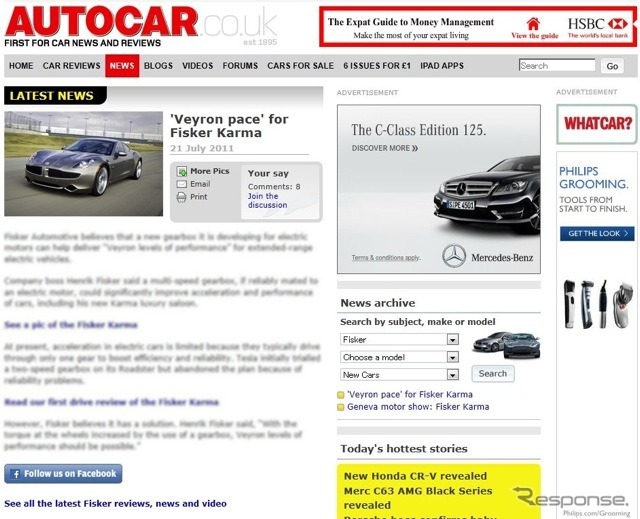640x519 pixels.
Task: Go to the Home menu item
Action: 21,66
